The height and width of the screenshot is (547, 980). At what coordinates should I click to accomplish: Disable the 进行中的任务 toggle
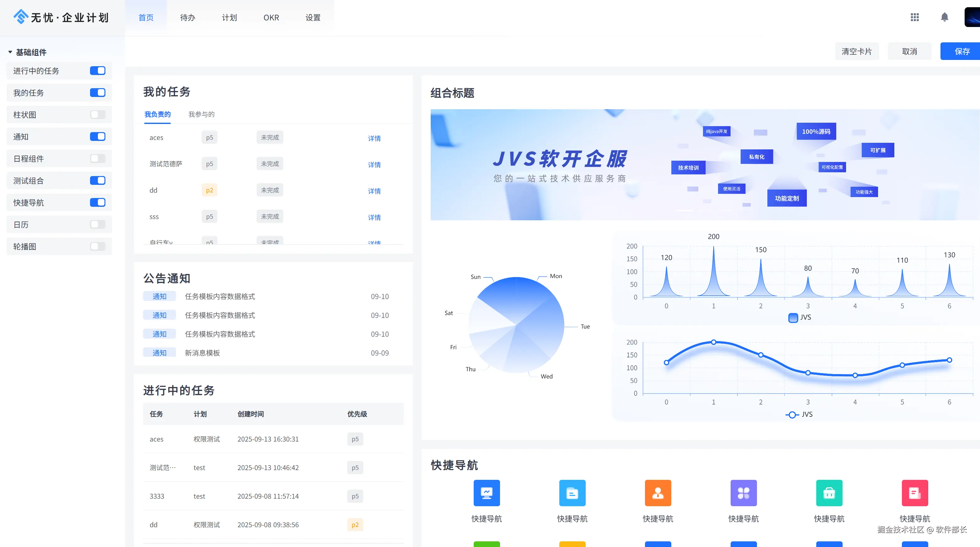pos(98,71)
